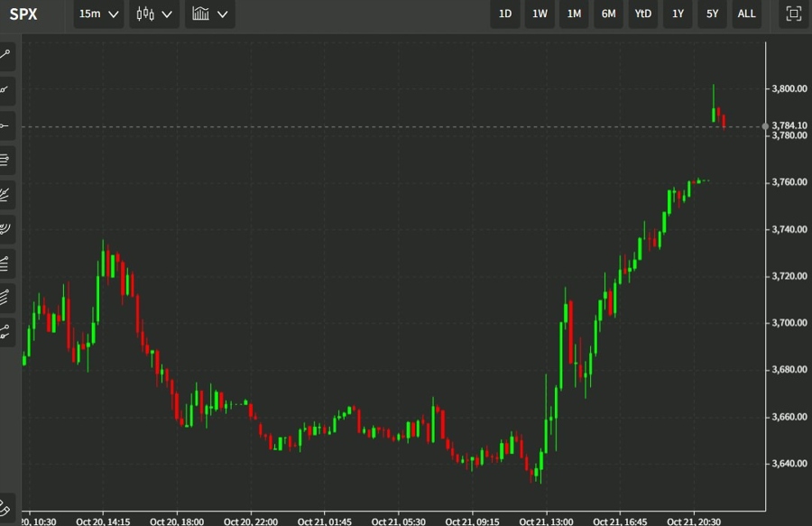This screenshot has width=812, height=526.
Task: Switch to 1Y time range
Action: click(x=678, y=14)
